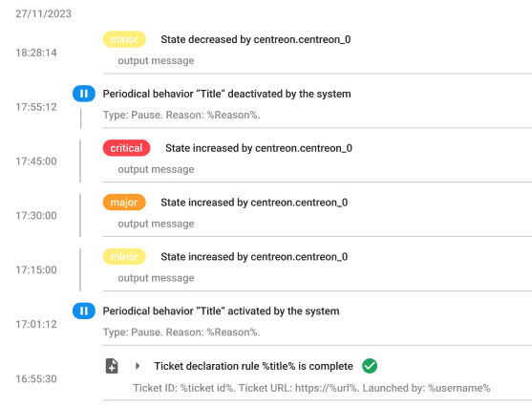This screenshot has height=408, width=532.
Task: Click output message under critical state
Action: pyautogui.click(x=156, y=169)
